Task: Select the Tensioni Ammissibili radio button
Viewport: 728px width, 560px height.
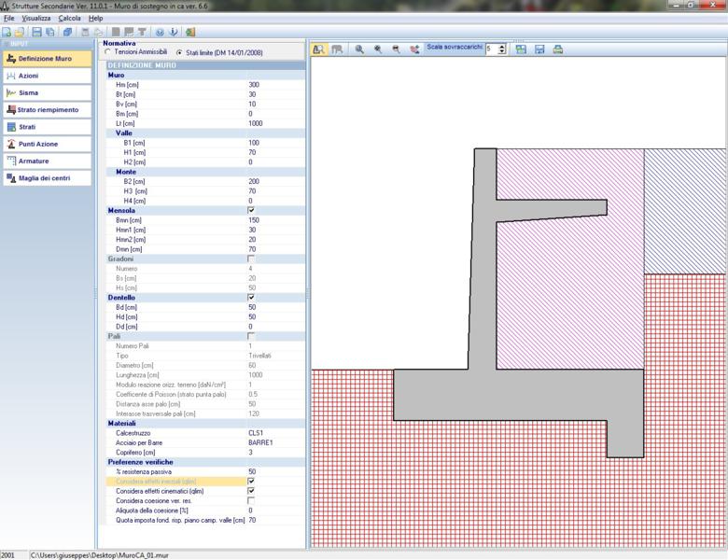Action: click(x=107, y=51)
